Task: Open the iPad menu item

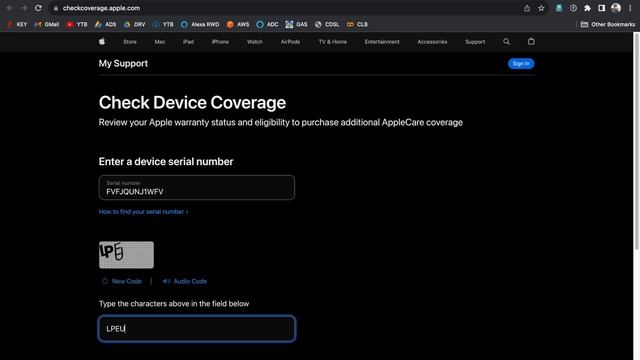Action: pyautogui.click(x=188, y=42)
